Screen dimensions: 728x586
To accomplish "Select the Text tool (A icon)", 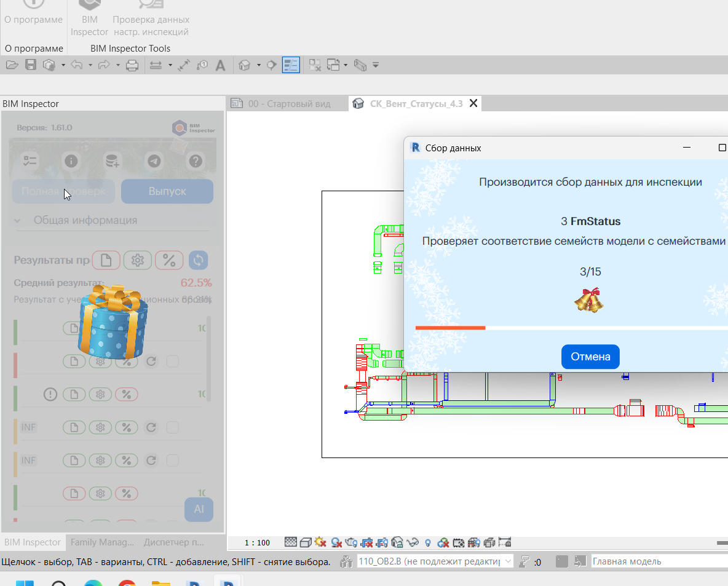I will click(221, 65).
